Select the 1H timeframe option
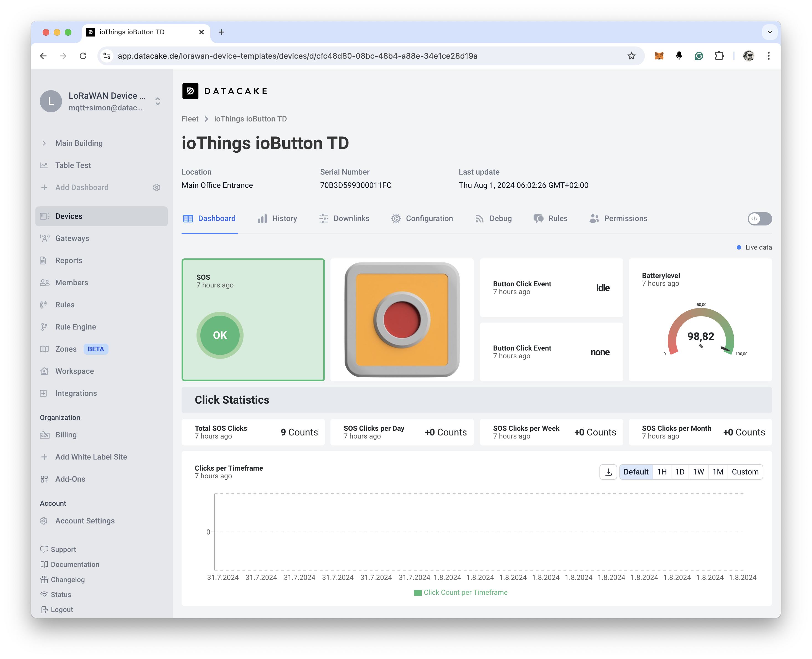The width and height of the screenshot is (812, 659). pyautogui.click(x=662, y=471)
